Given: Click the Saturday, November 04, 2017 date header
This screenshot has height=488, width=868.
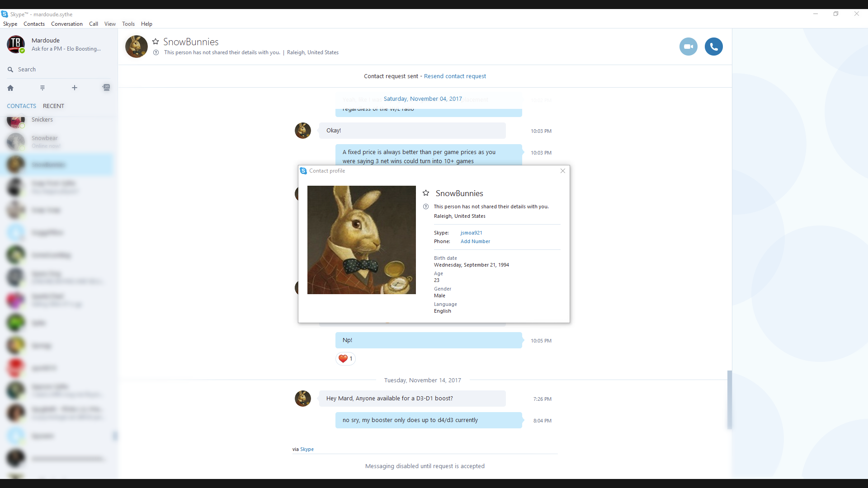Looking at the screenshot, I should pos(423,99).
